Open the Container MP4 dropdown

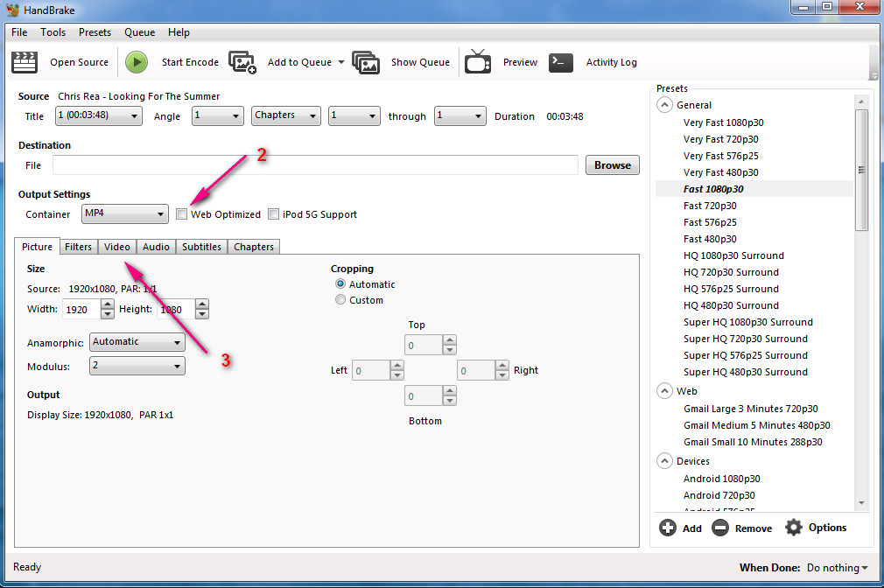click(x=124, y=213)
